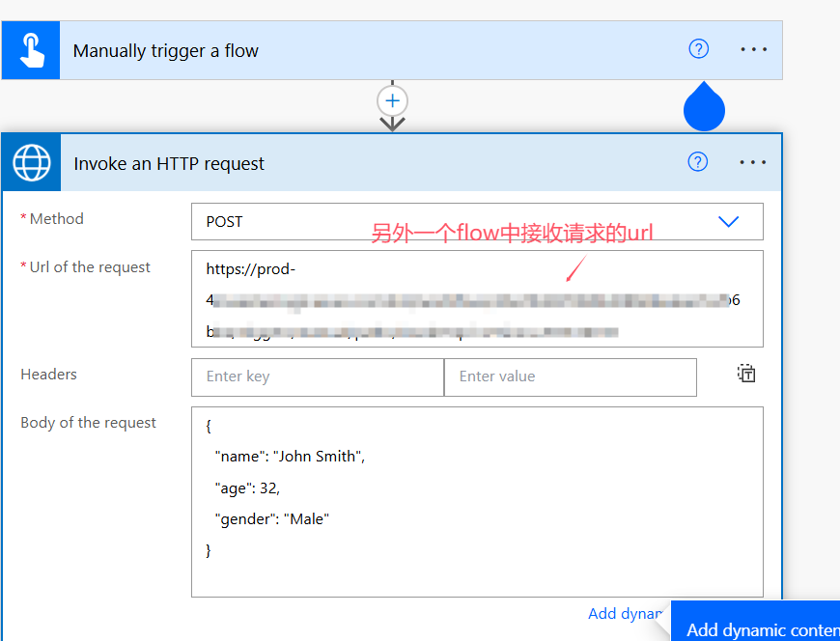Click the blue teardrop pointer indicator

(704, 108)
